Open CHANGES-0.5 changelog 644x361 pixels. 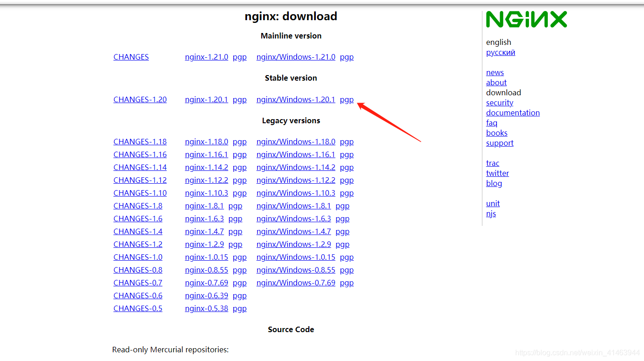(138, 308)
